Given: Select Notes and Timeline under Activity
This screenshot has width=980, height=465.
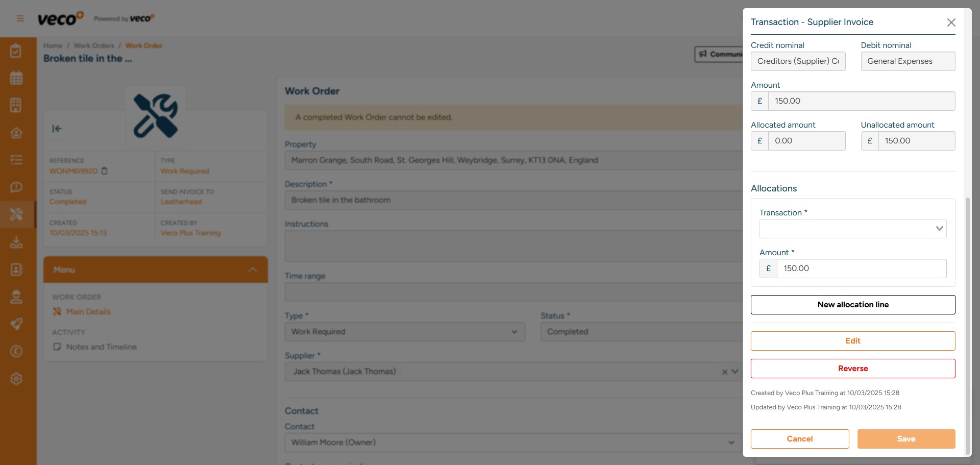Looking at the screenshot, I should click(x=101, y=347).
